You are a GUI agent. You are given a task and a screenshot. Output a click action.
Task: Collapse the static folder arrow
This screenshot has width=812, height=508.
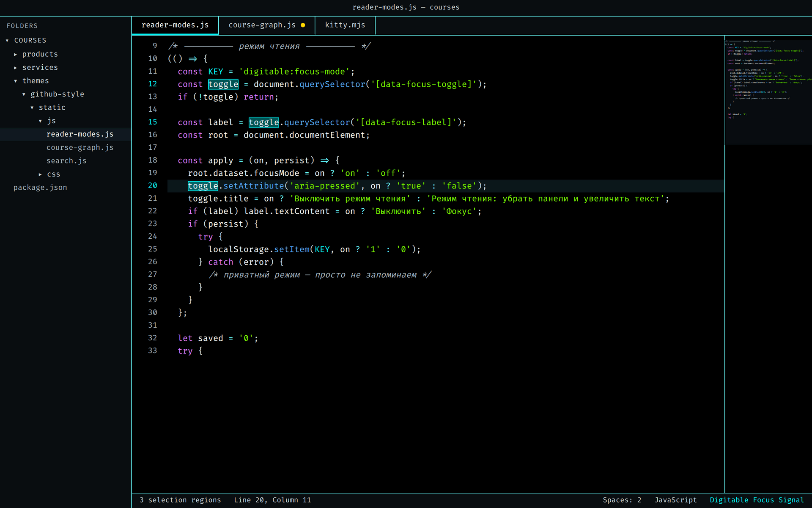click(x=32, y=108)
